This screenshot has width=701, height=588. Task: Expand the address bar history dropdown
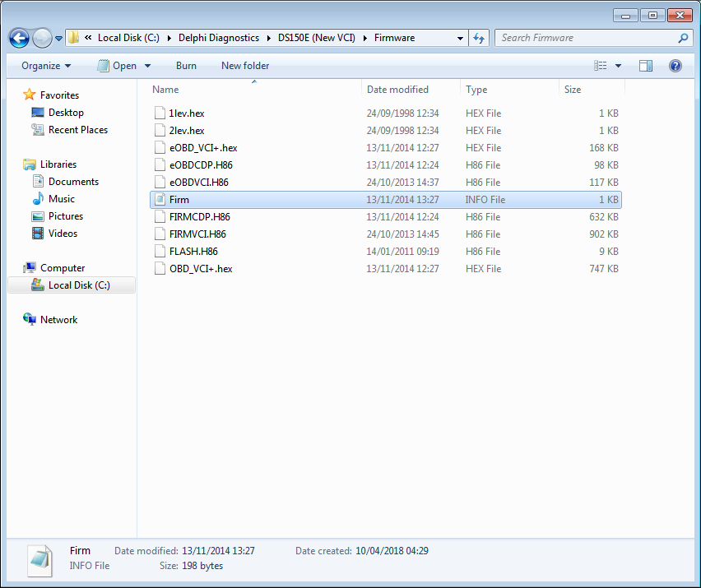460,39
